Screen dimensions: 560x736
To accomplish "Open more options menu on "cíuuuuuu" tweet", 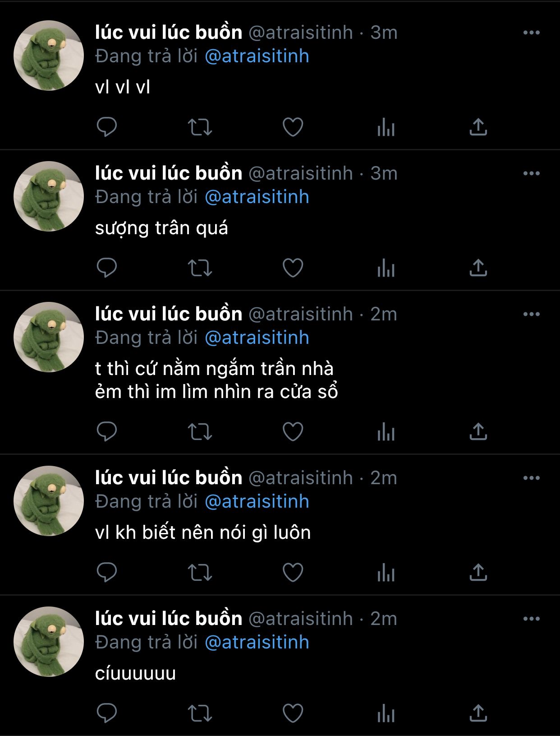I will [532, 619].
